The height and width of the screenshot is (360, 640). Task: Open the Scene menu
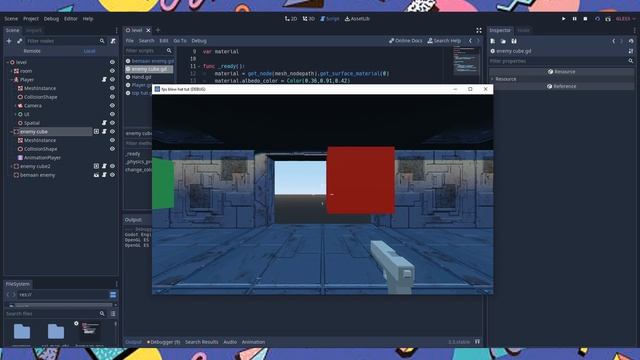pyautogui.click(x=11, y=19)
